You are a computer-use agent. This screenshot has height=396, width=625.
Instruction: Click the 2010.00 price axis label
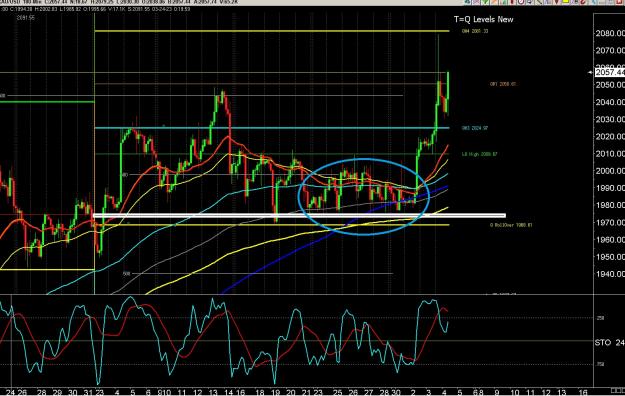[610, 154]
